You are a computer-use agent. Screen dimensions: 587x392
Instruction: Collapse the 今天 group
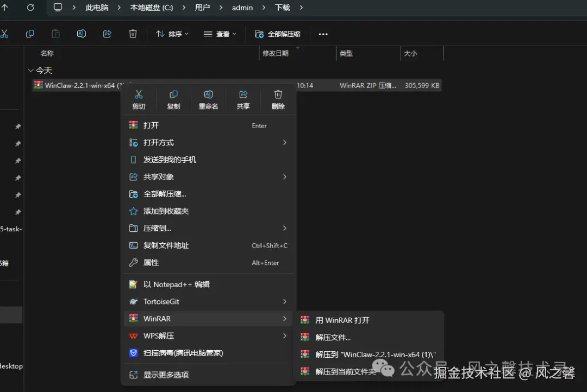click(x=30, y=71)
